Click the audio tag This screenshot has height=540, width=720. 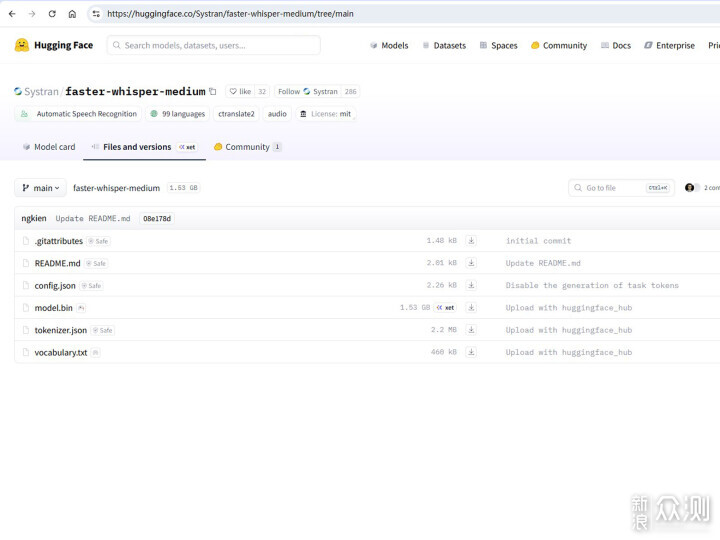click(277, 114)
